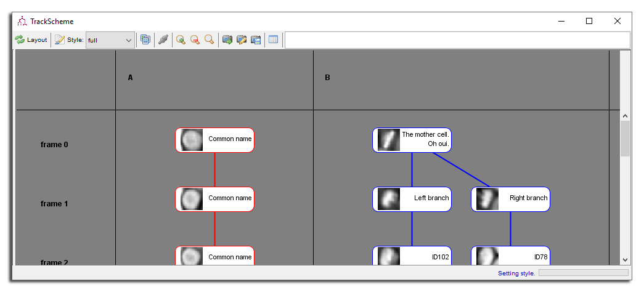This screenshot has height=292, width=644.
Task: Click the frame 1 row label
Action: pyautogui.click(x=54, y=204)
